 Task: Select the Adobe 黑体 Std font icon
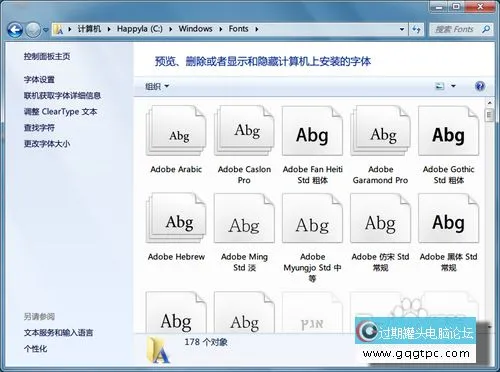pos(449,218)
